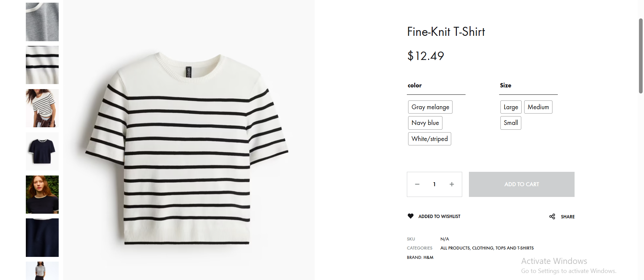The image size is (644, 280).
Task: Increase quantity with the plus icon
Action: [452, 184]
